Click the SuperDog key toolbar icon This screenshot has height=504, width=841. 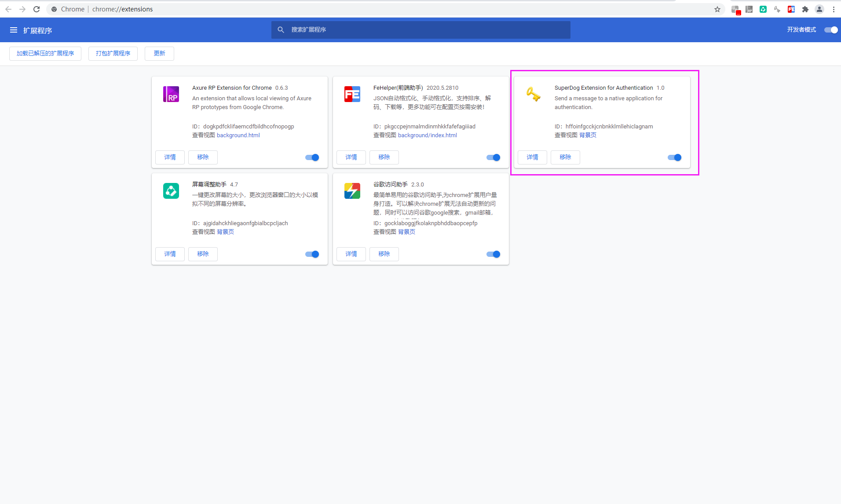[x=777, y=9]
